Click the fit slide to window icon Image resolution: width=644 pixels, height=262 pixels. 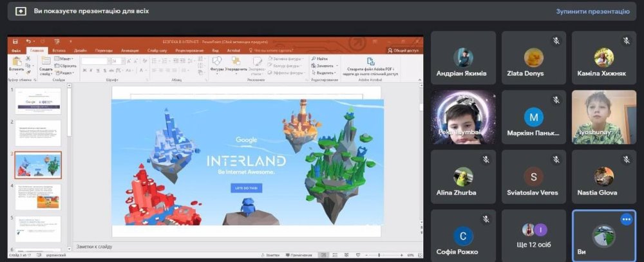coord(420,255)
